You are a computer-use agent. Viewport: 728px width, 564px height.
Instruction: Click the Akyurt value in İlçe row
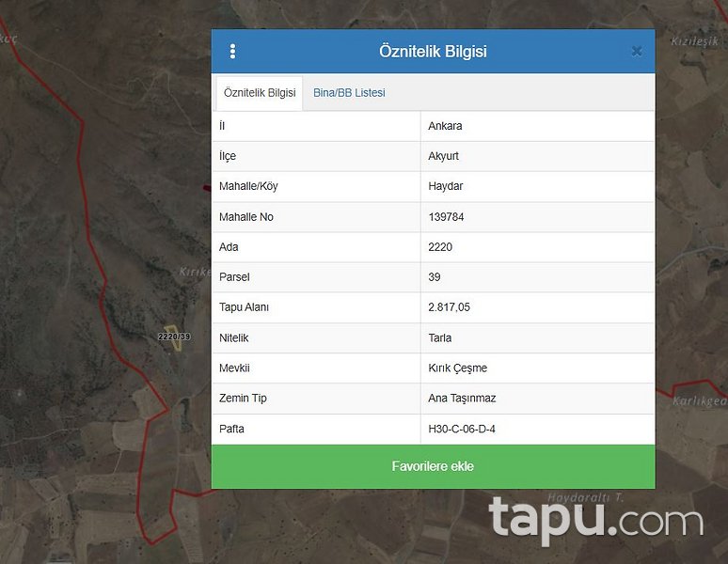point(444,156)
